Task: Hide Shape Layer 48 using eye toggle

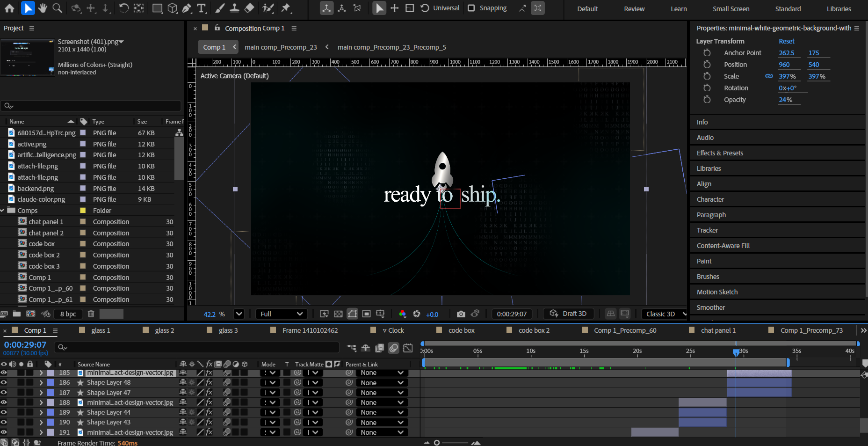Action: [x=4, y=382]
